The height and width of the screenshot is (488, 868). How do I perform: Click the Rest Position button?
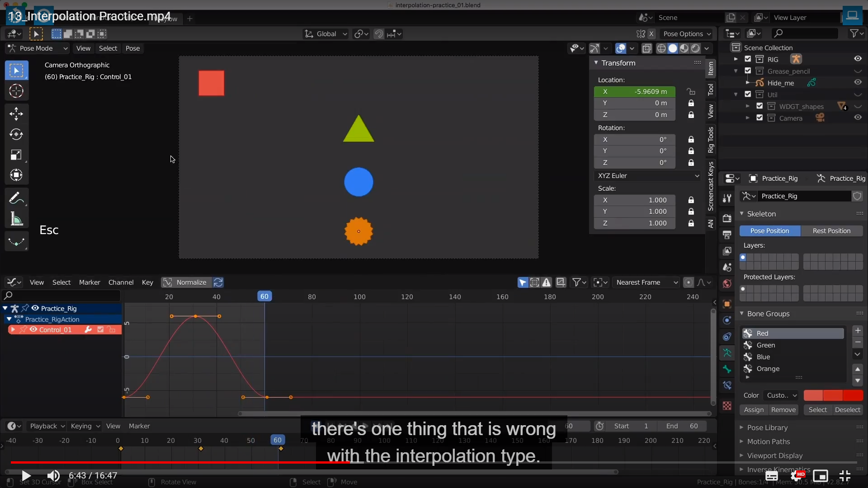(x=831, y=231)
